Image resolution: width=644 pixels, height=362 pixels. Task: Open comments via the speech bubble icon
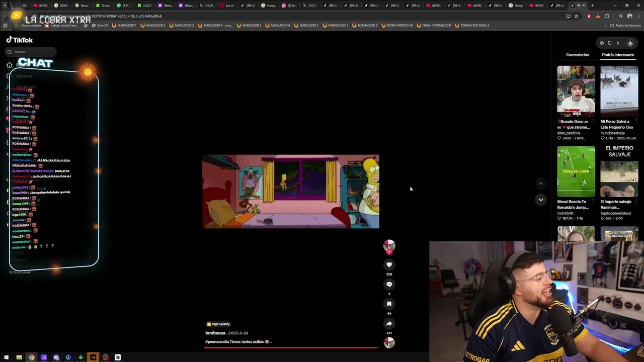[389, 284]
